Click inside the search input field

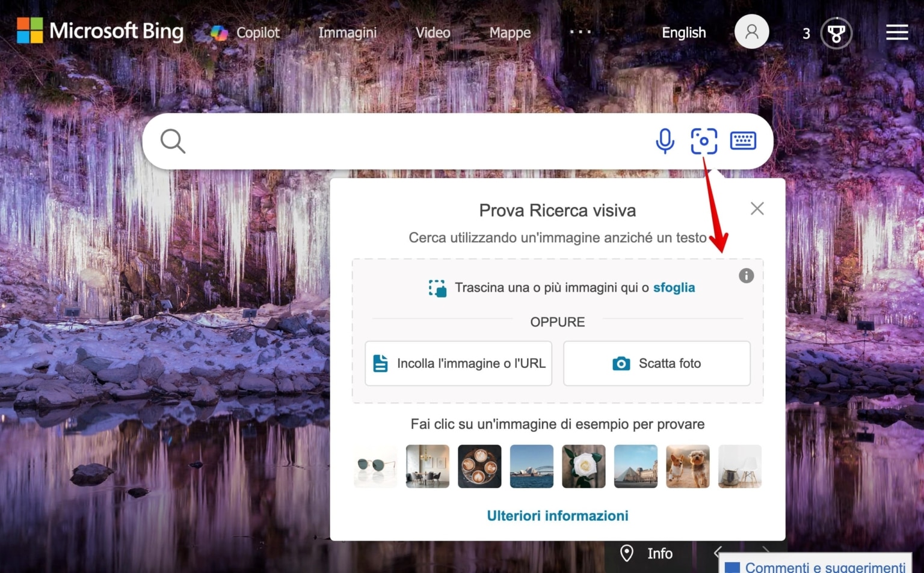point(391,141)
